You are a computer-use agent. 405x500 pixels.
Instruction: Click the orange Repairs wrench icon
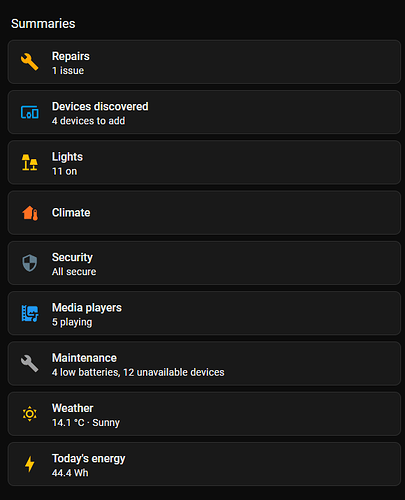click(x=30, y=62)
